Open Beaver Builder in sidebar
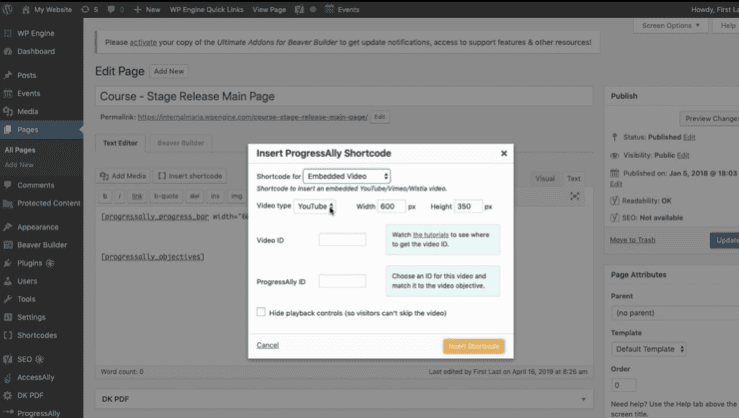739x418 pixels. pyautogui.click(x=41, y=245)
